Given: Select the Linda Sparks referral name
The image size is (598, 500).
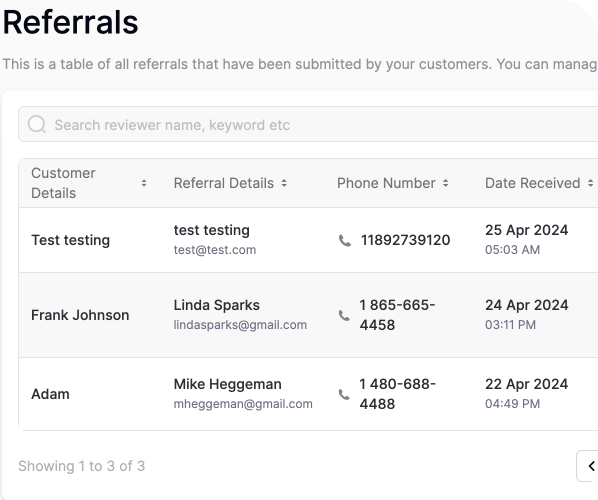Looking at the screenshot, I should pyautogui.click(x=217, y=305).
